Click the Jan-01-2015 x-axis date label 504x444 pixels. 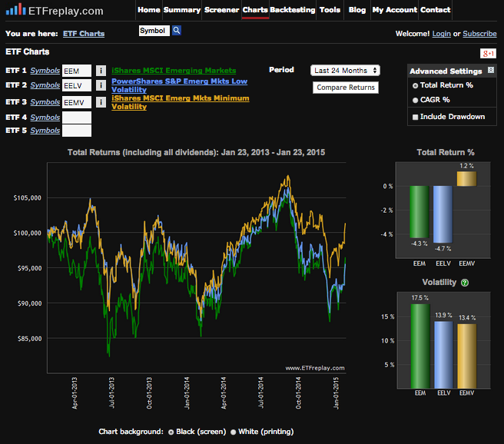tap(336, 393)
